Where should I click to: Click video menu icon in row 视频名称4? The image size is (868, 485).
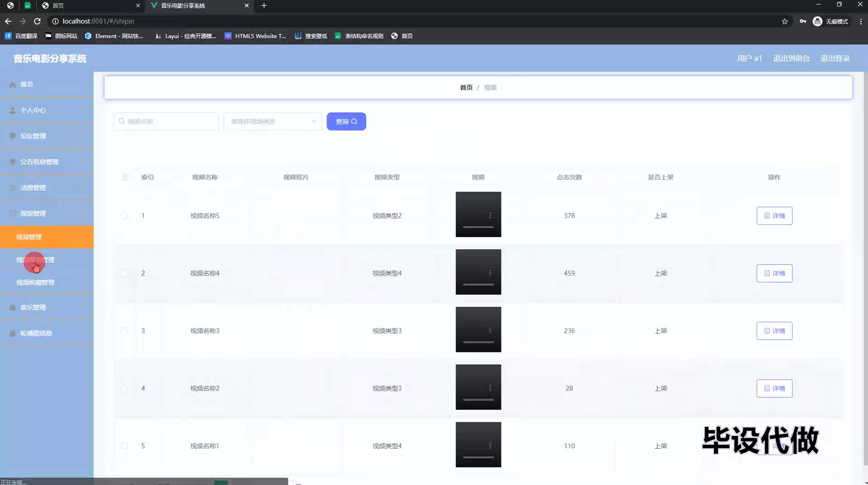pos(490,273)
